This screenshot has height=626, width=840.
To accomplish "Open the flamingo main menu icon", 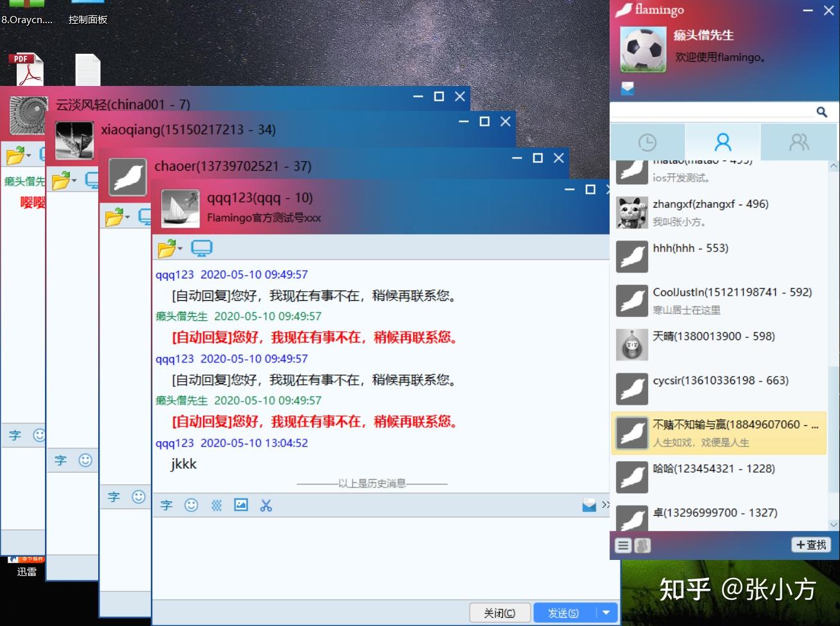I will 623,545.
